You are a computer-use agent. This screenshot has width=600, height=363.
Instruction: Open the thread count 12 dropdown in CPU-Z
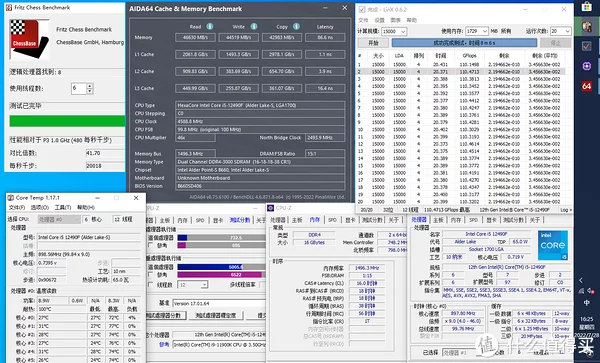(193, 285)
